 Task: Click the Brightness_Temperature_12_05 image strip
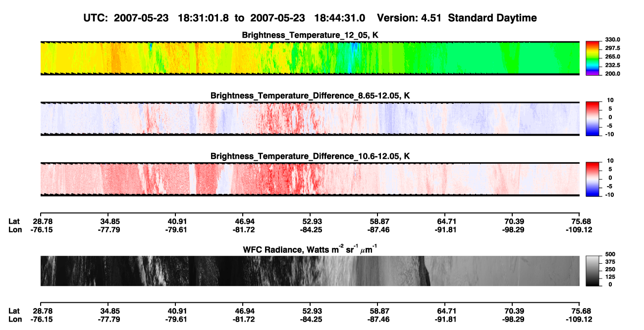[310, 58]
